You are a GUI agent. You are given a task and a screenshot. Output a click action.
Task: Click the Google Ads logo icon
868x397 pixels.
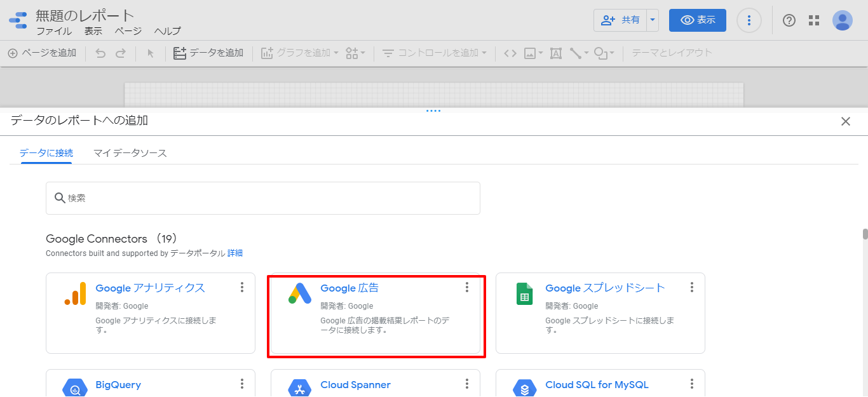coord(300,293)
